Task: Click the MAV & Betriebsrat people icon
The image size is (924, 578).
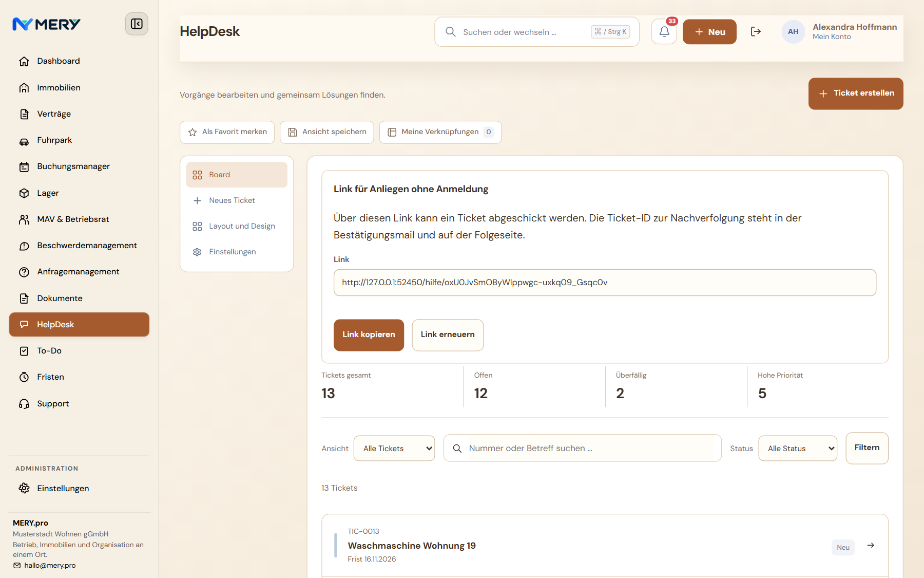Action: (24, 219)
